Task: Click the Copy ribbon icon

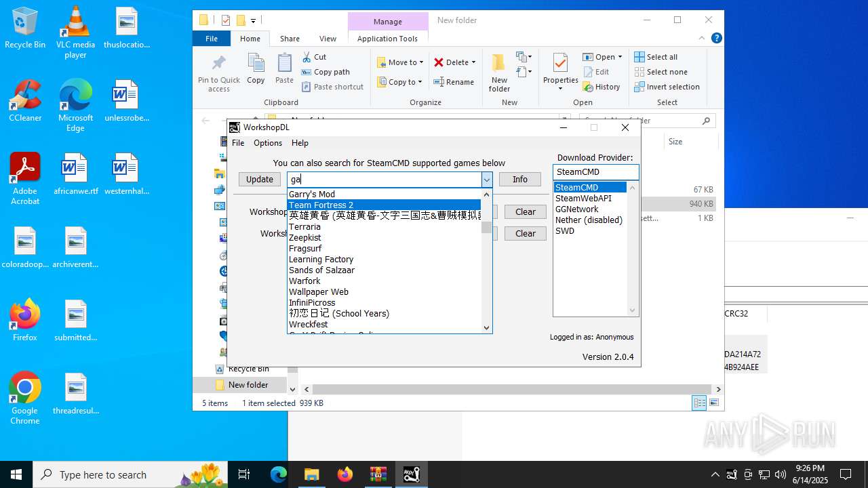Action: pos(256,69)
